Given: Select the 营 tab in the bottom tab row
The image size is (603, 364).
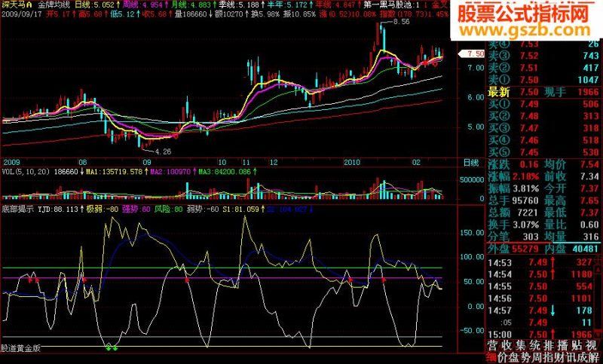Looking at the screenshot, I should pyautogui.click(x=492, y=344).
